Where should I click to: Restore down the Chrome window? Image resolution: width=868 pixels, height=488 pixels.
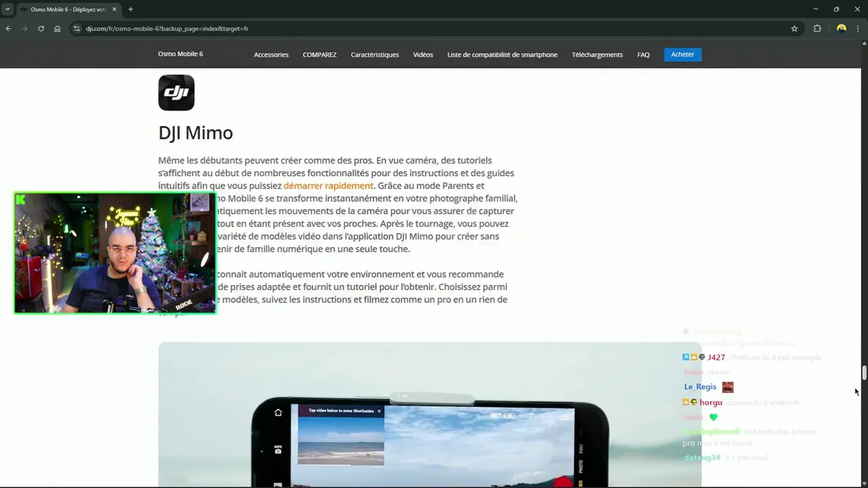pyautogui.click(x=836, y=9)
